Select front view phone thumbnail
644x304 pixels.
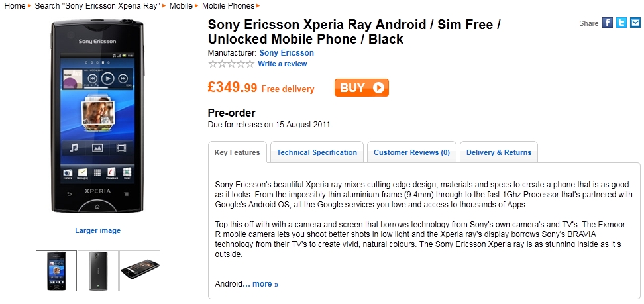point(56,270)
